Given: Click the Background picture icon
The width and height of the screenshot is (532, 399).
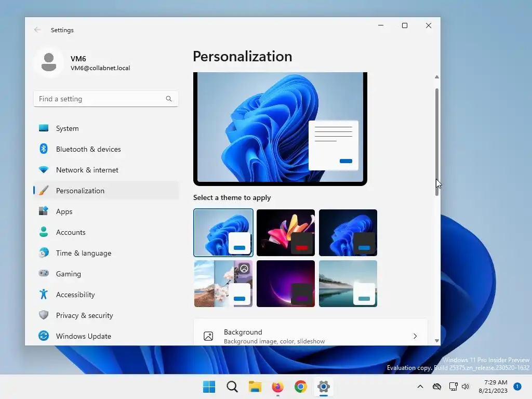Looking at the screenshot, I should pos(208,336).
